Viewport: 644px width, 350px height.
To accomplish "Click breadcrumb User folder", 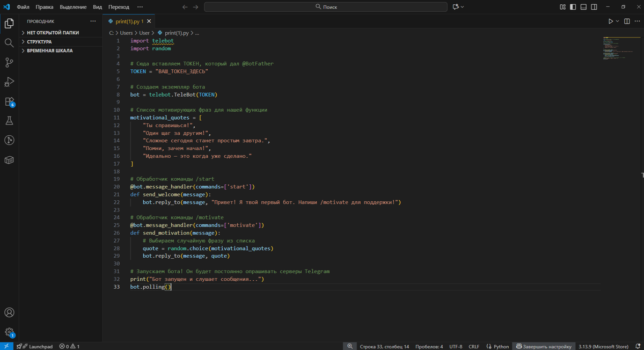I will (144, 33).
